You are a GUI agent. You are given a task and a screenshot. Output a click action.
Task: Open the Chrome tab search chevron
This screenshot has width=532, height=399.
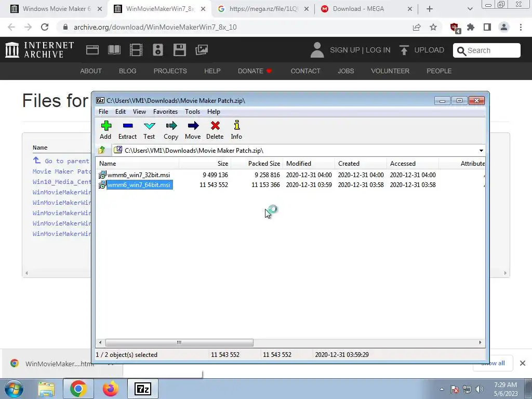[x=470, y=9]
